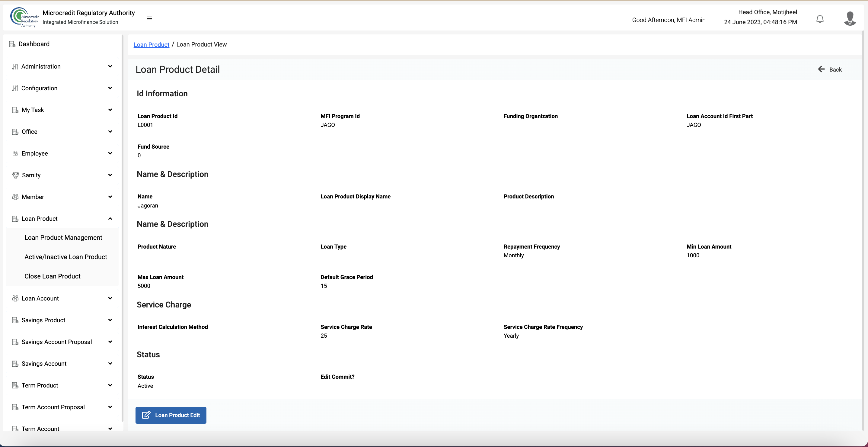
Task: Click the Administration sliders icon
Action: [x=15, y=66]
